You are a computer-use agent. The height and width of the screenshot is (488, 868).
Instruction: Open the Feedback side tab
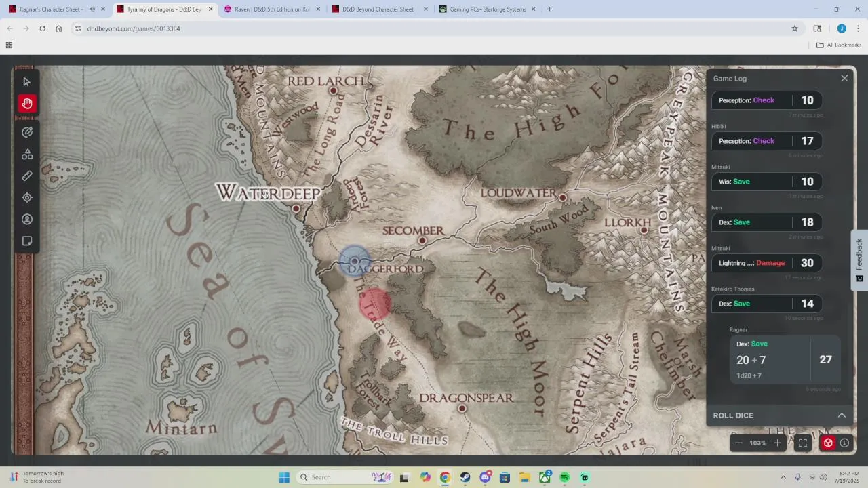(859, 260)
